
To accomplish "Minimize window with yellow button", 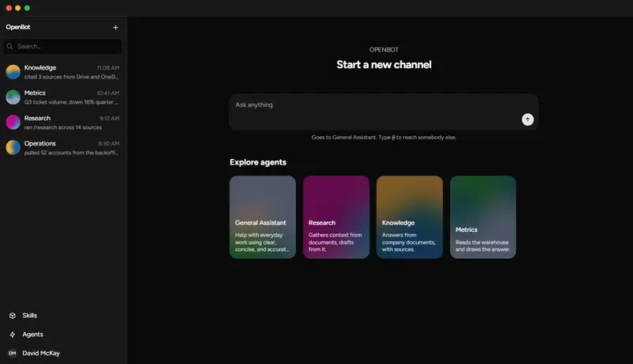I will tap(17, 8).
